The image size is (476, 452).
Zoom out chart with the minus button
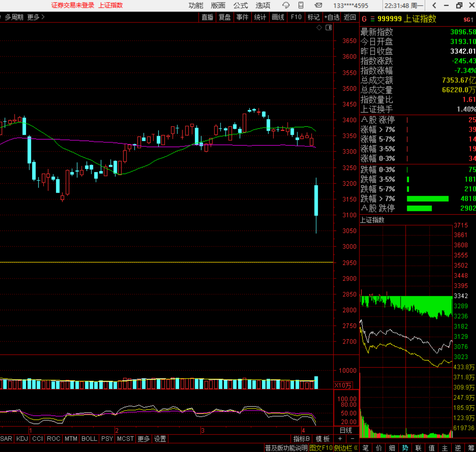tap(352, 439)
